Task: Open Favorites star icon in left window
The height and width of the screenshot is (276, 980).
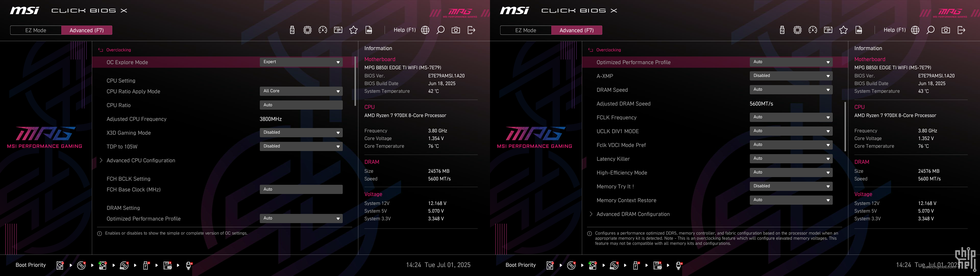Action: [353, 30]
